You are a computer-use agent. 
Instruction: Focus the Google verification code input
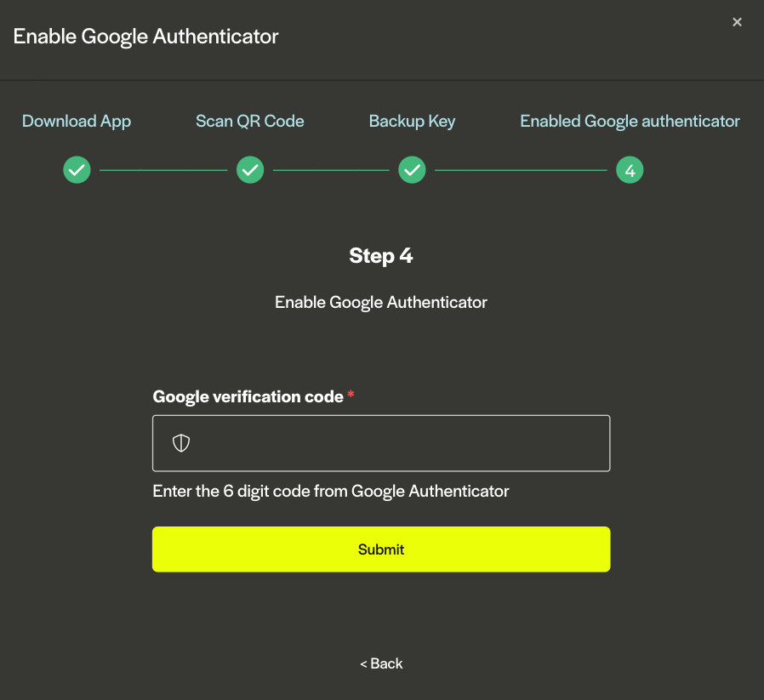tap(381, 443)
